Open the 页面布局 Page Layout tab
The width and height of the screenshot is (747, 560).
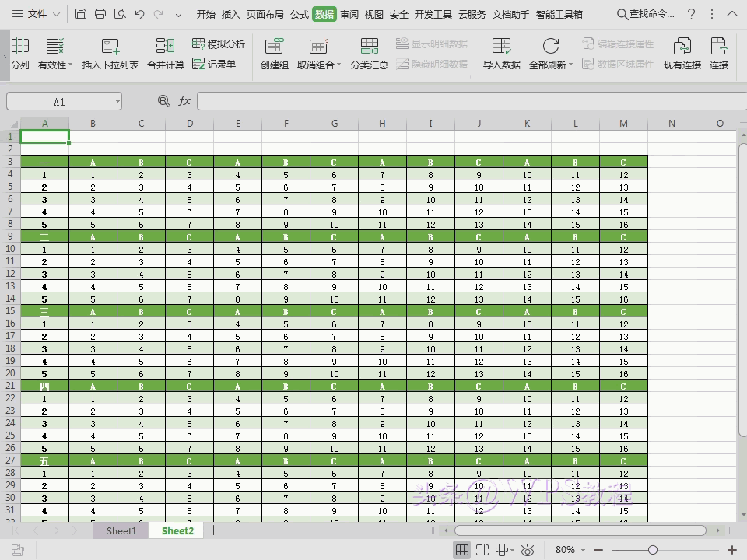pos(265,14)
